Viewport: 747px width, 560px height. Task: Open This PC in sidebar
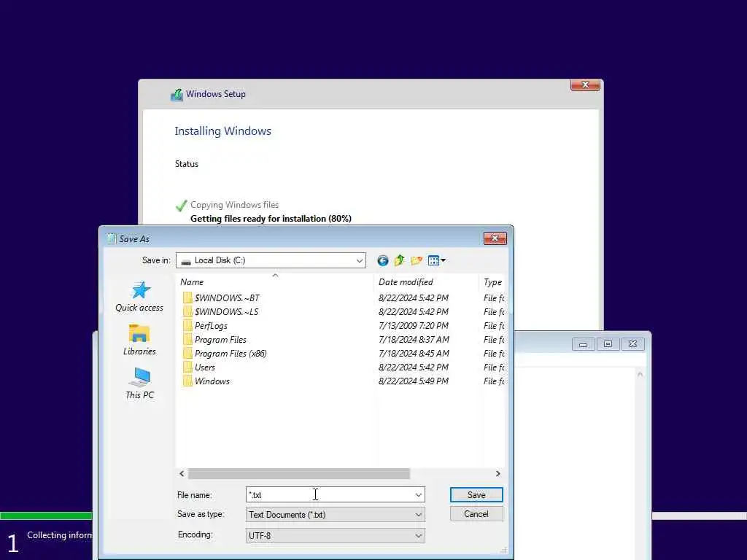tap(139, 384)
